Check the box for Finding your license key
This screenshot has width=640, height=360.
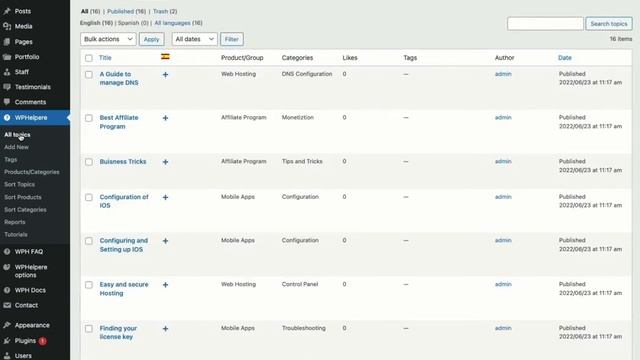(89, 329)
